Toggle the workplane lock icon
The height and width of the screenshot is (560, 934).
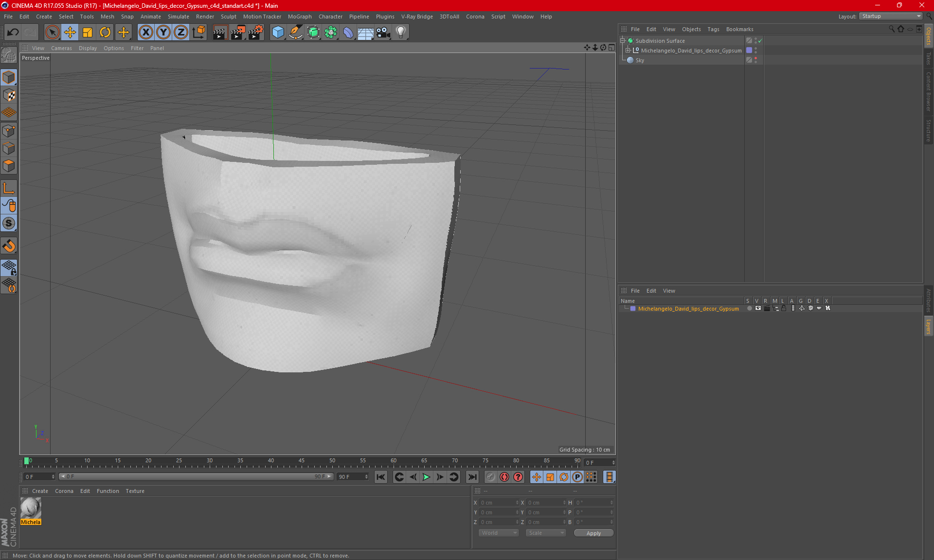9,267
